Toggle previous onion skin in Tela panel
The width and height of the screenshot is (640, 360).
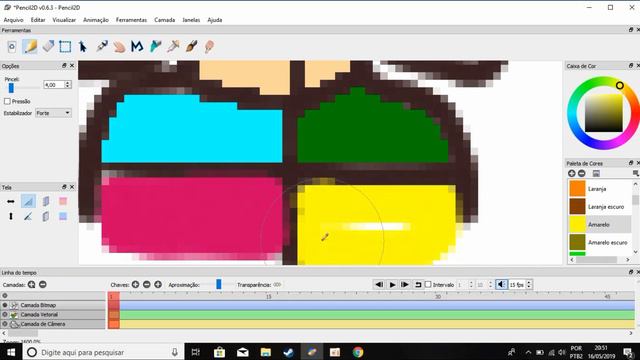point(46,201)
